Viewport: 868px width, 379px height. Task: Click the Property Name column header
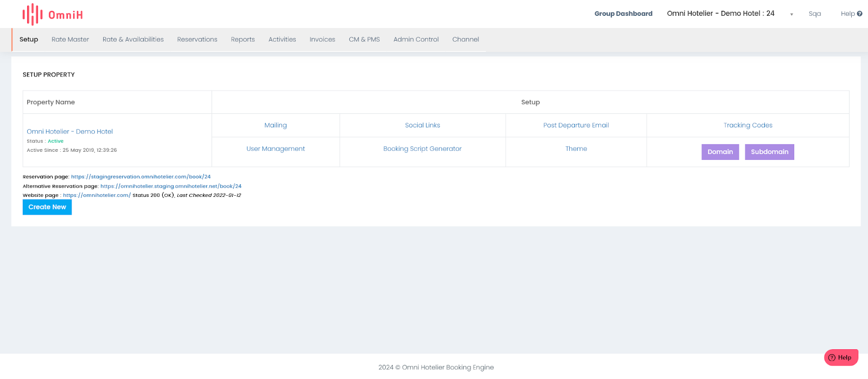pos(50,102)
